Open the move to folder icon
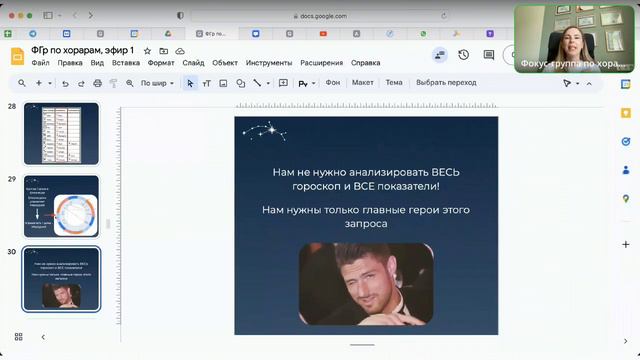The image size is (640, 360). (x=164, y=51)
